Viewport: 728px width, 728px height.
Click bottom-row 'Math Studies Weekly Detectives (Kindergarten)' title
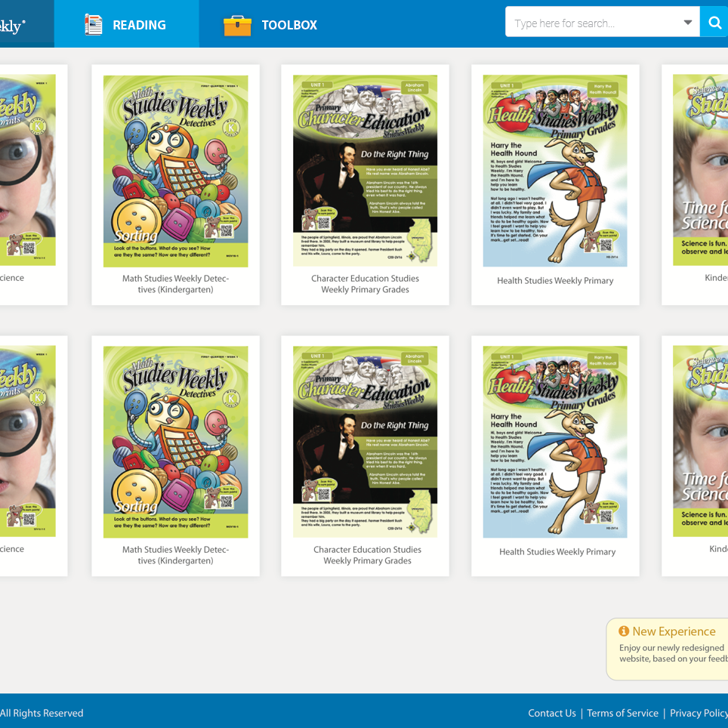click(x=175, y=555)
